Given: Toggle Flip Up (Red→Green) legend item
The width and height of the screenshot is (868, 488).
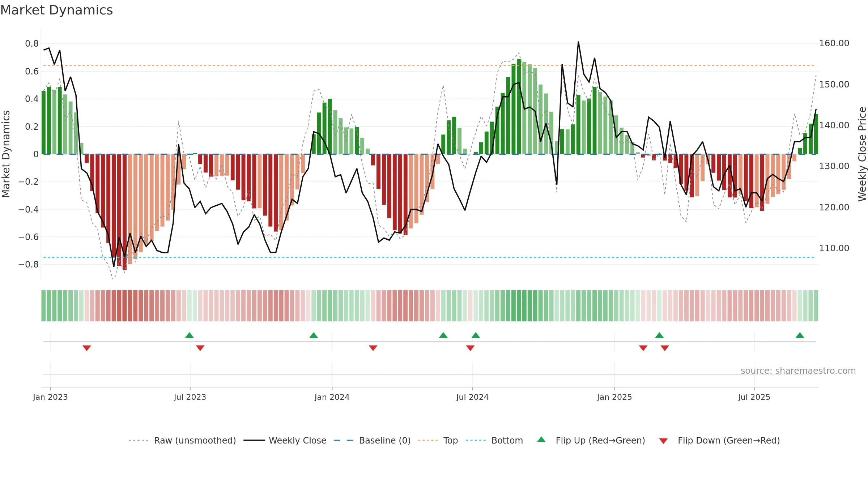Looking at the screenshot, I should [x=591, y=440].
